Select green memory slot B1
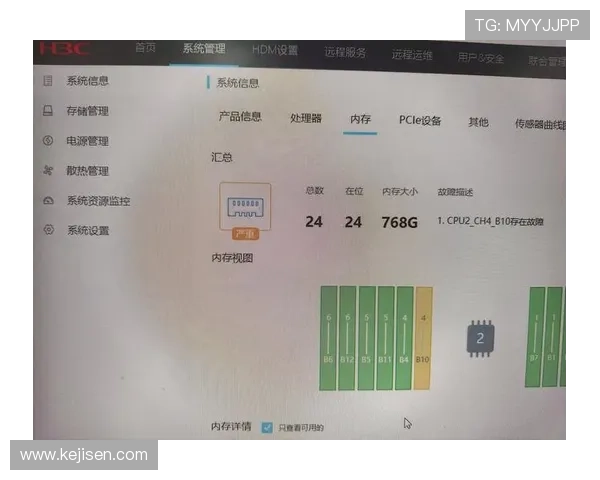This screenshot has height=480, width=600. tap(552, 337)
